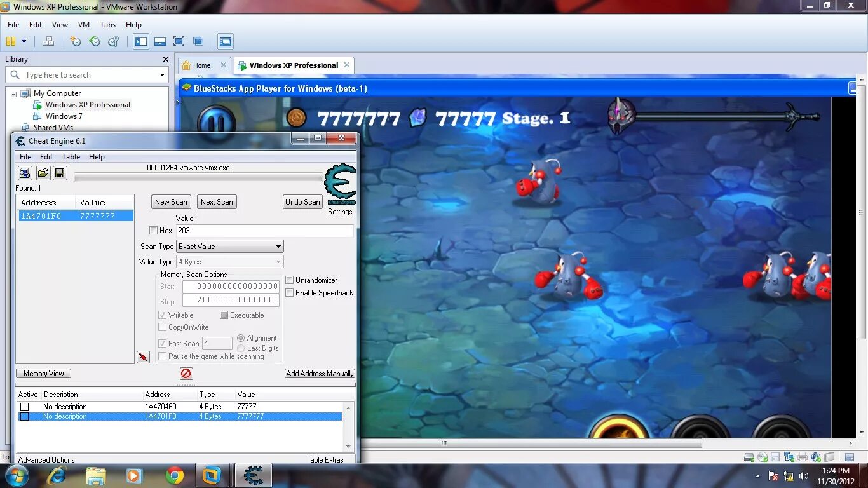Collapse the My Computer tree node

(x=13, y=94)
